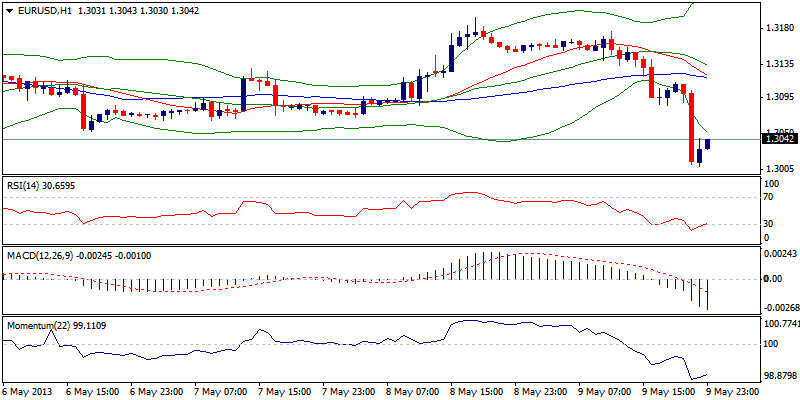Viewport: 800px width, 400px height.
Task: Click the current price tag 1.3042
Action: 779,140
